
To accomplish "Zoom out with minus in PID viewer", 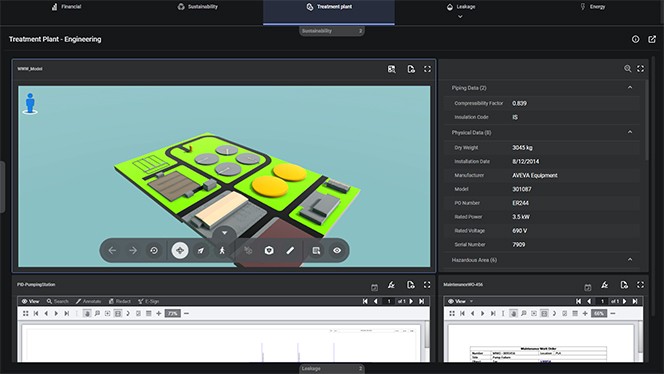I will pyautogui.click(x=186, y=313).
